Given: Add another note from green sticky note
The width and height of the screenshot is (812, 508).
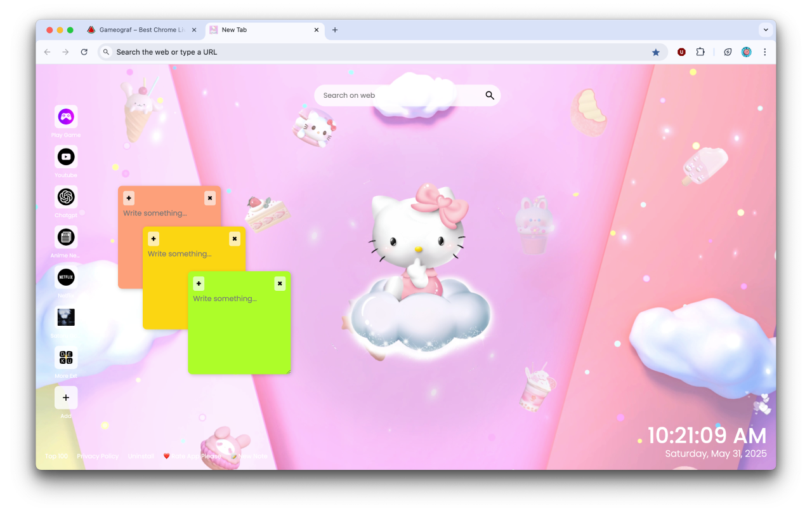Looking at the screenshot, I should [199, 283].
